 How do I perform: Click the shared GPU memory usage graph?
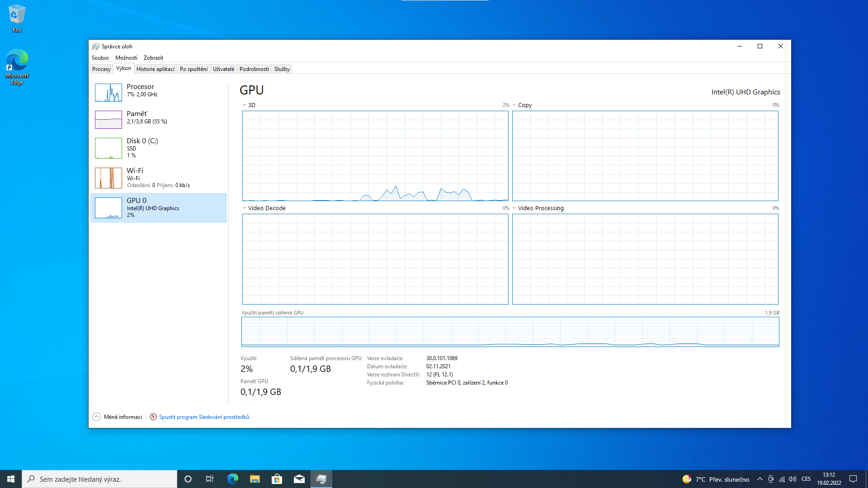pyautogui.click(x=510, y=332)
